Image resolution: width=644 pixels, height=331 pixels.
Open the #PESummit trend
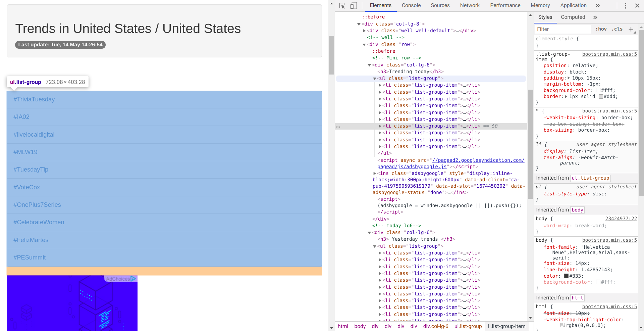click(x=30, y=257)
